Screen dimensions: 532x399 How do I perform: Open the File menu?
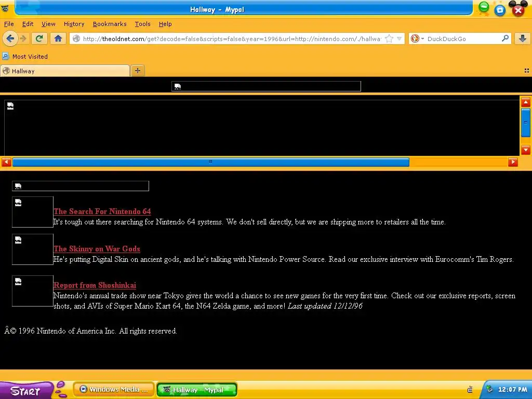[x=9, y=24]
